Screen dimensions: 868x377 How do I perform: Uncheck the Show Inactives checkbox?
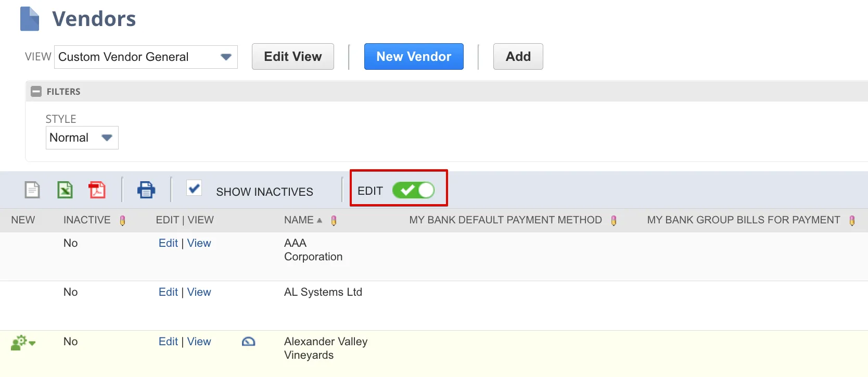pos(194,188)
